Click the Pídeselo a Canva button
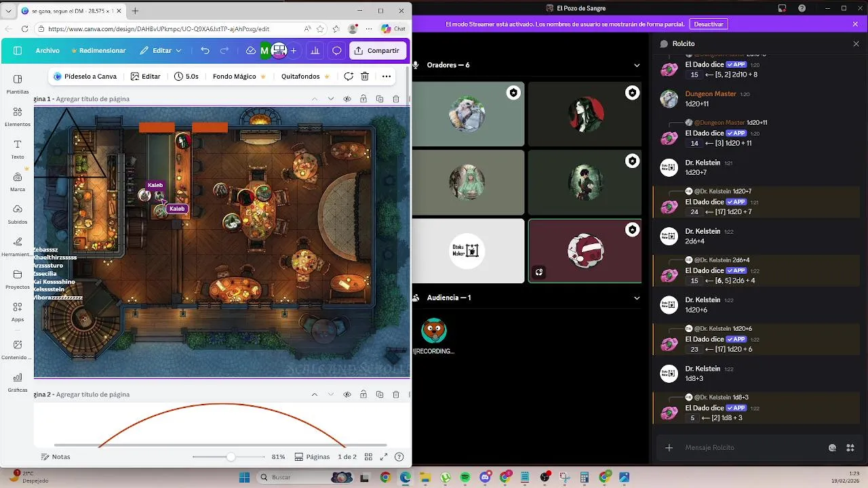 pyautogui.click(x=85, y=77)
